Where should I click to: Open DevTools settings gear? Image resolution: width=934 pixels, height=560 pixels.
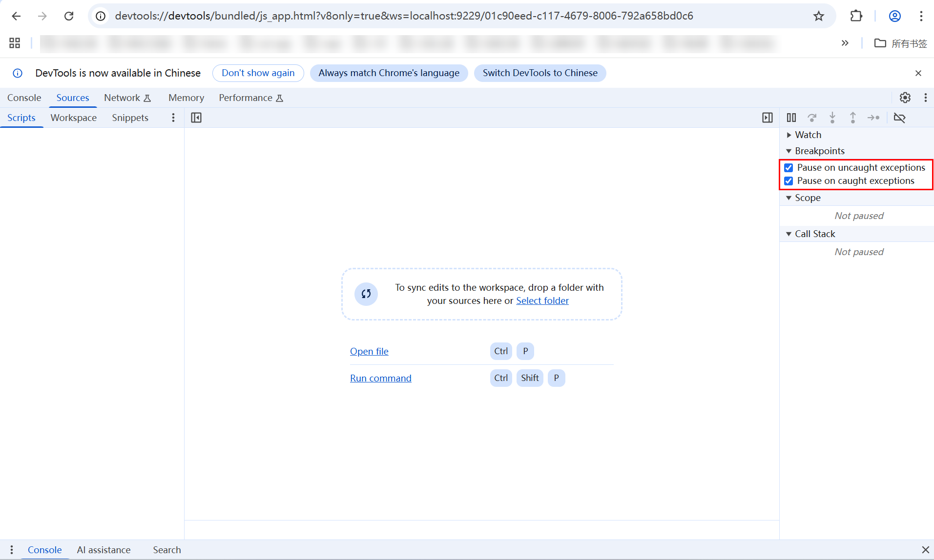[905, 98]
